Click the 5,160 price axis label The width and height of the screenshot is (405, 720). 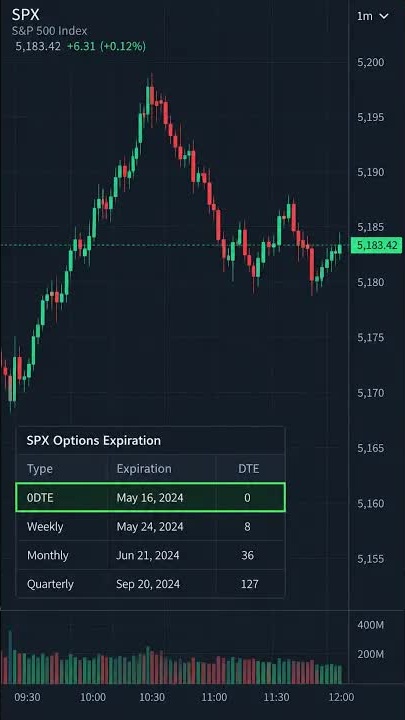tap(371, 504)
